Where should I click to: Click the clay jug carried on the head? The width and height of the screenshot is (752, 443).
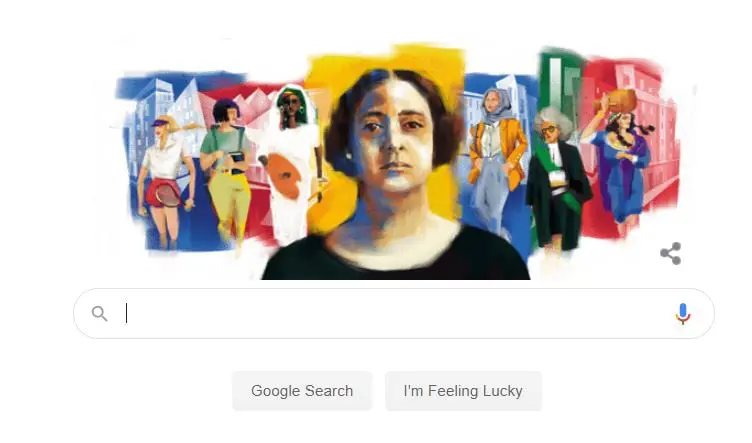[x=619, y=102]
